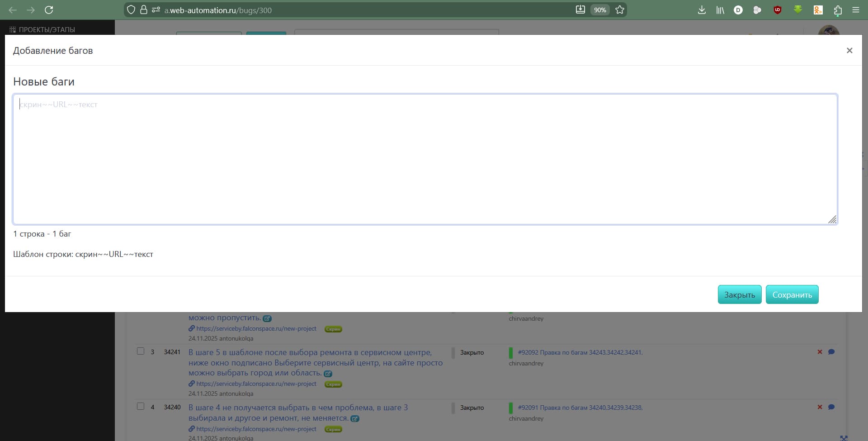Open the uBlock Origin extension icon
The width and height of the screenshot is (868, 441).
coord(778,10)
